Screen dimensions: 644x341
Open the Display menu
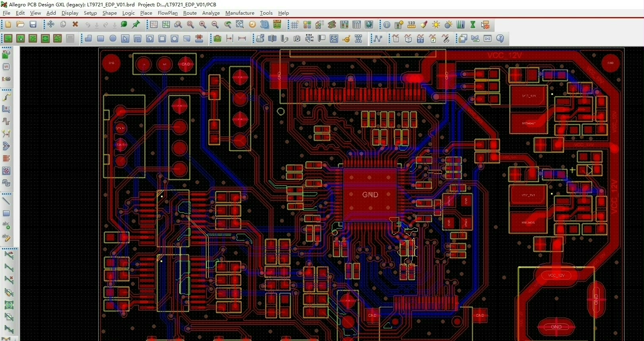pos(70,13)
